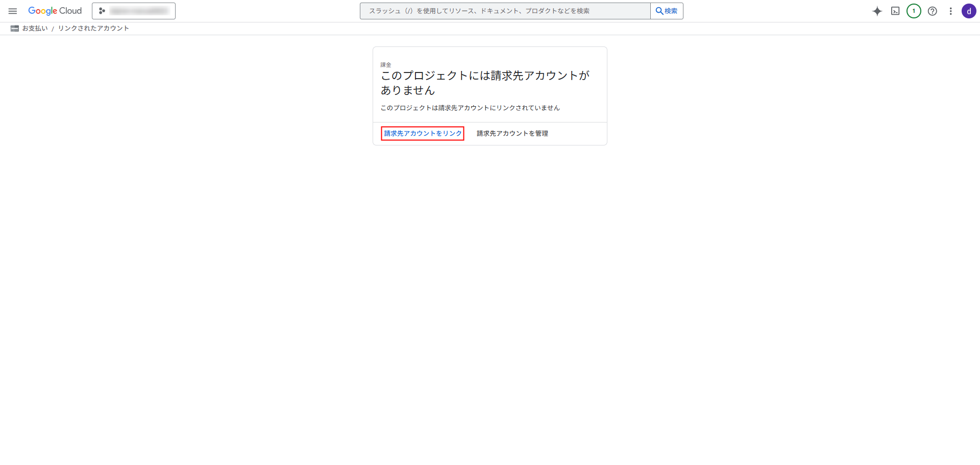Expand the three-dot settings menu
Screen dimensions: 980x465
coord(950,11)
